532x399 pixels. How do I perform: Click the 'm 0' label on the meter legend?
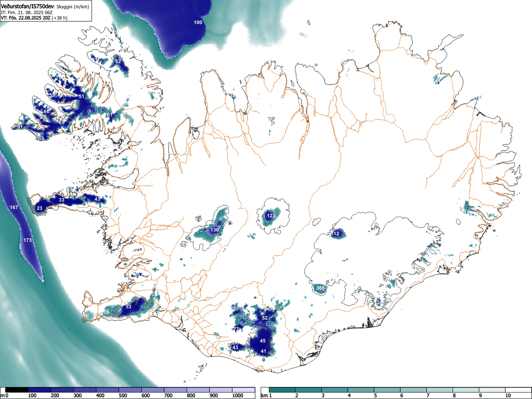click(4, 396)
